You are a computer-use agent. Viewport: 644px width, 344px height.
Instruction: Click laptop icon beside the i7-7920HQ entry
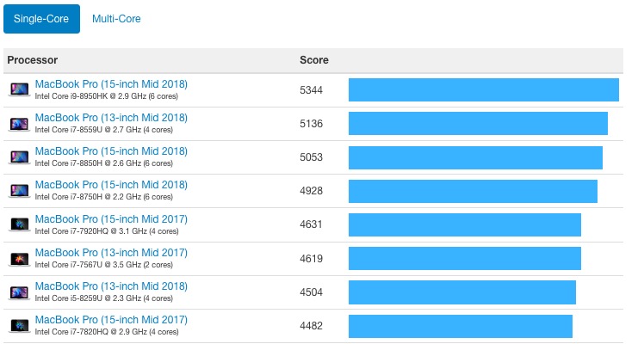tap(19, 224)
